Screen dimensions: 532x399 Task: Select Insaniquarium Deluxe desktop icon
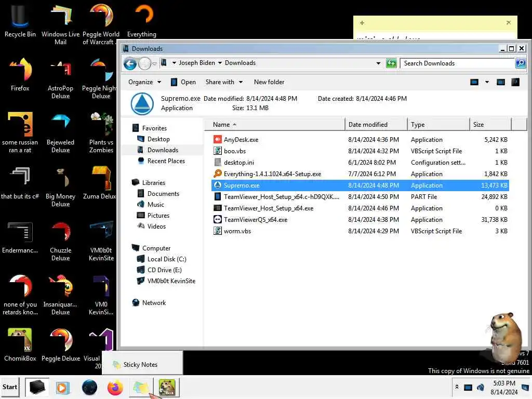click(60, 295)
